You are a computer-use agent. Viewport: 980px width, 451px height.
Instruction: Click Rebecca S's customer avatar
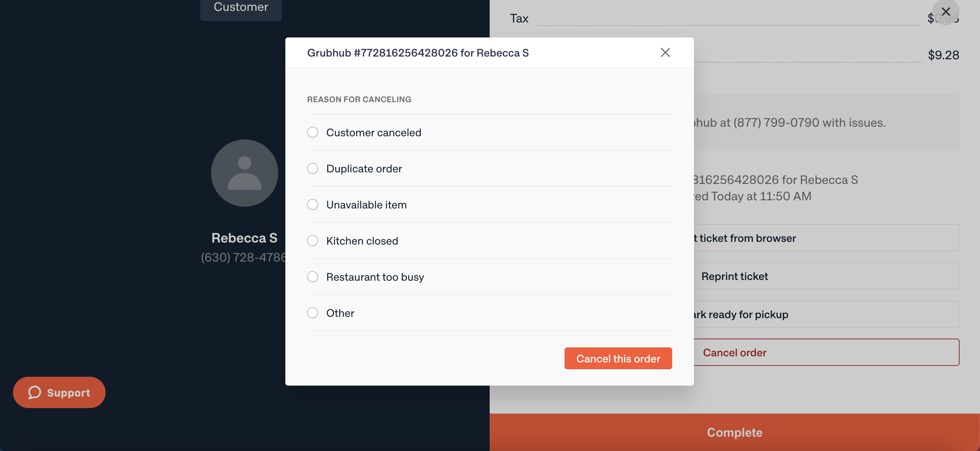click(x=244, y=173)
